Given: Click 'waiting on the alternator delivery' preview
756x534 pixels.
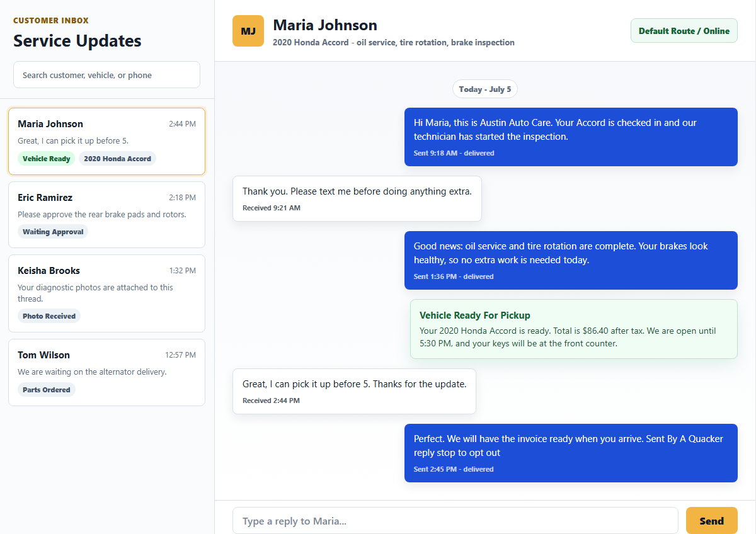Looking at the screenshot, I should click(92, 372).
